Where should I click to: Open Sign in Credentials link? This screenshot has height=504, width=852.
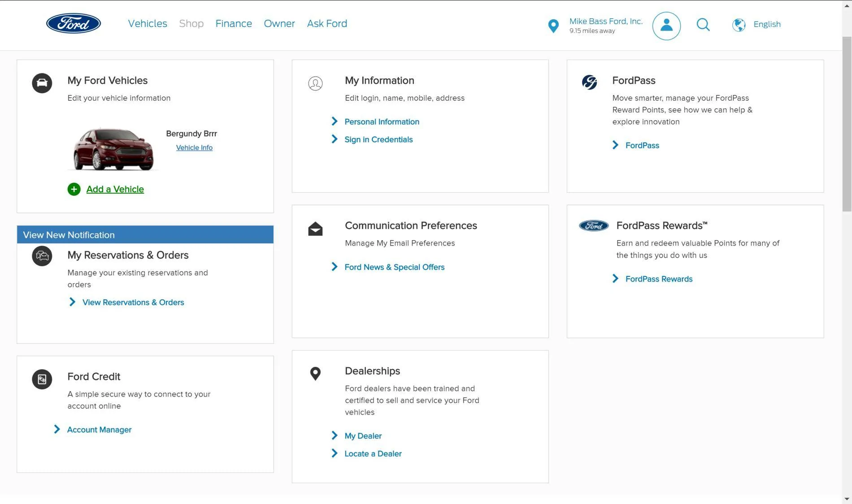[378, 139]
